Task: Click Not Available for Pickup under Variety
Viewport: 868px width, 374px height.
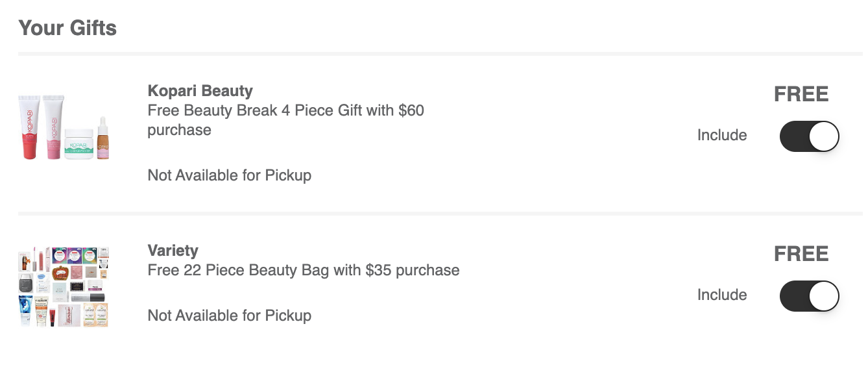Action: pyautogui.click(x=230, y=316)
